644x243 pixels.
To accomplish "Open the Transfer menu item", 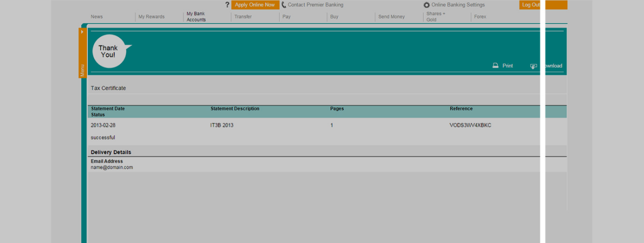I will point(243,17).
